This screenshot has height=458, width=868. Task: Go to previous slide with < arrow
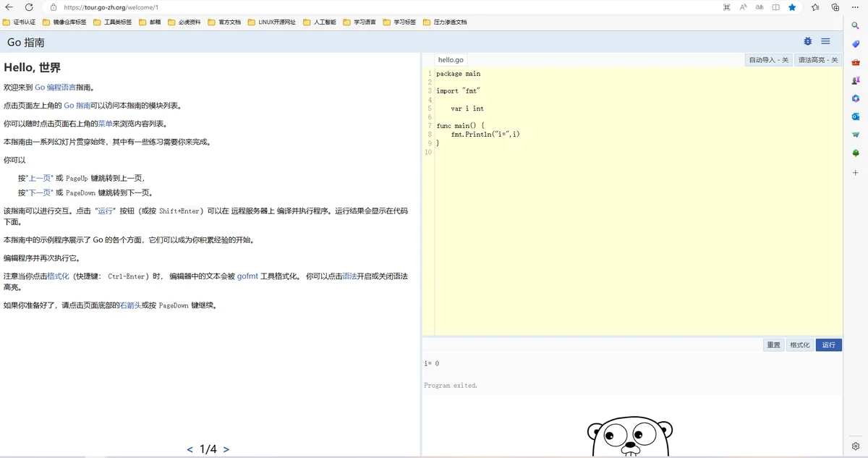(190, 449)
